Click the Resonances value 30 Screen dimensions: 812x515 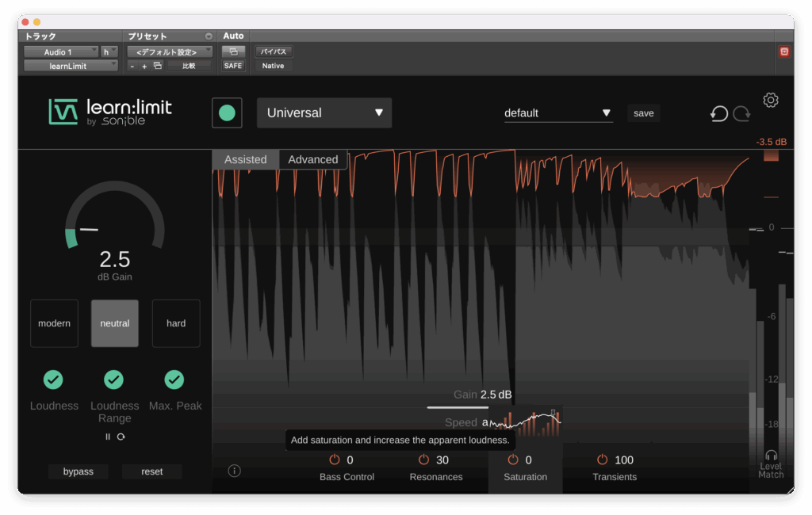(442, 460)
